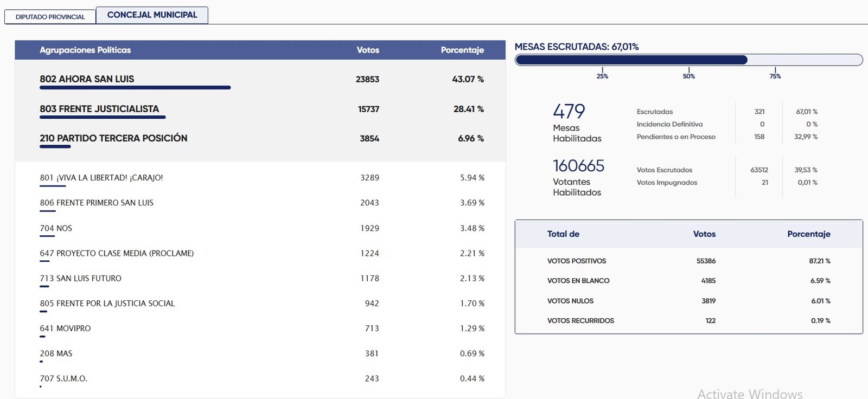This screenshot has height=399, width=868.
Task: Select the Concejal Municipal tab
Action: pyautogui.click(x=152, y=15)
